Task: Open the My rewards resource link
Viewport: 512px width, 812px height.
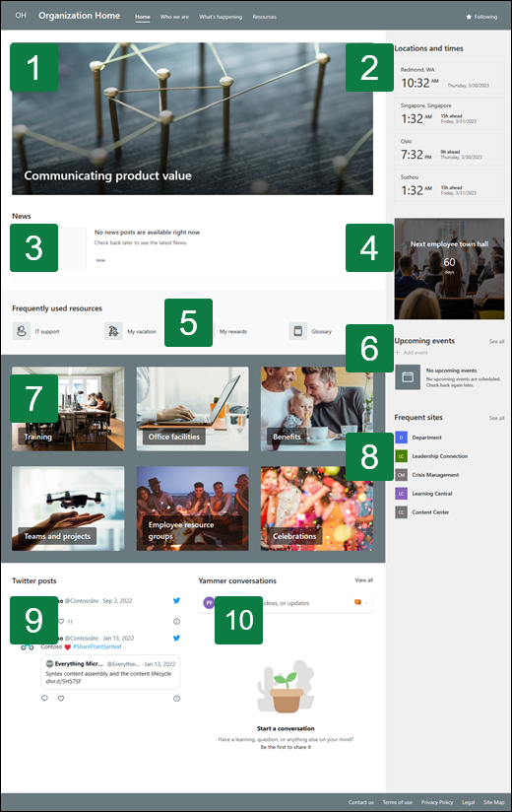Action: (x=232, y=331)
